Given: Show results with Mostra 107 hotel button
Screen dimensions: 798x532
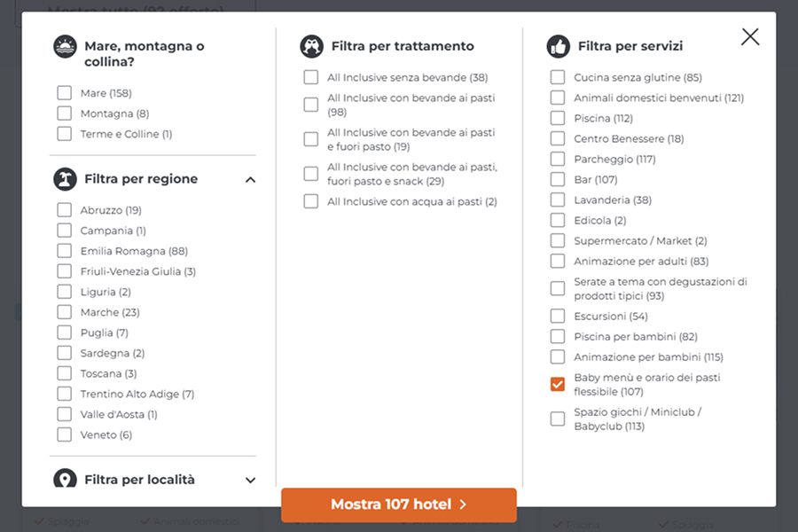Looking at the screenshot, I should point(398,505).
